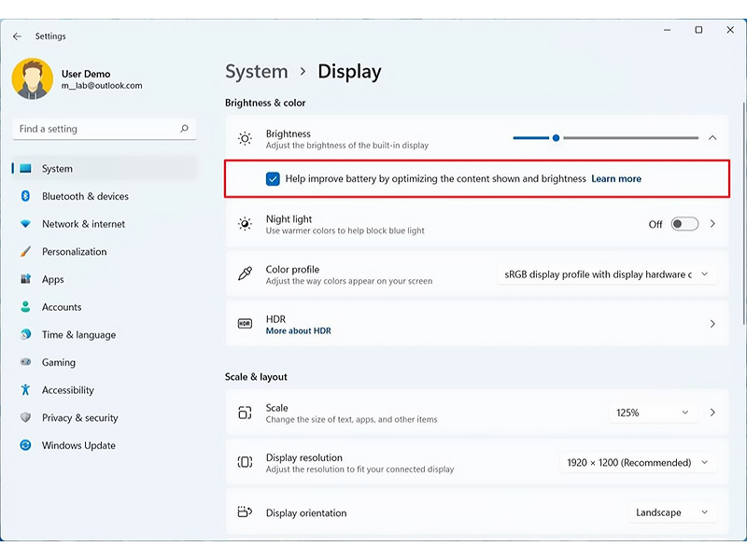The height and width of the screenshot is (560, 747).
Task: Click the Personalization paintbrush icon
Action: coord(26,251)
